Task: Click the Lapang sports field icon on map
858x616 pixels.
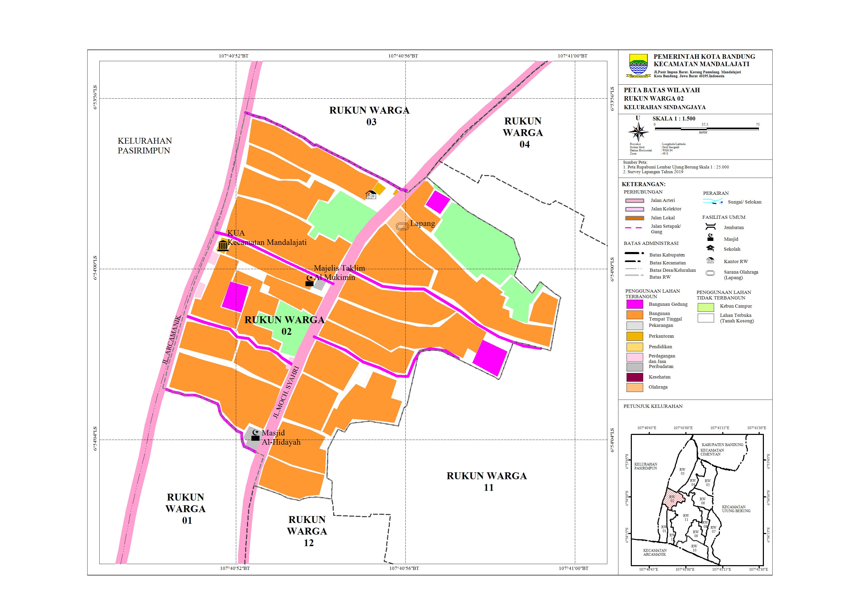Action: [402, 226]
